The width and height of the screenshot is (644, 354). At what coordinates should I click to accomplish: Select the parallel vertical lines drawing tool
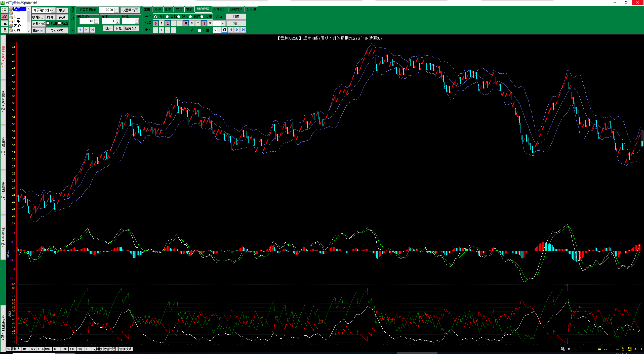(612, 349)
